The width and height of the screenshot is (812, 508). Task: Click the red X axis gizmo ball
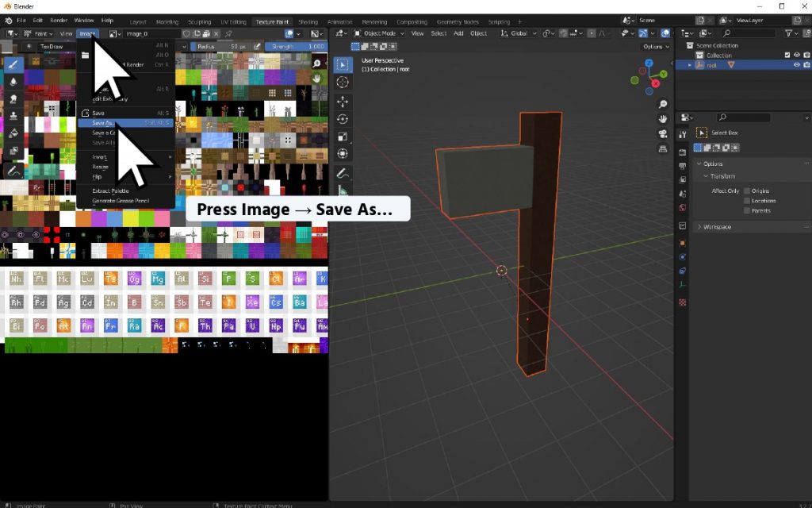click(x=656, y=83)
